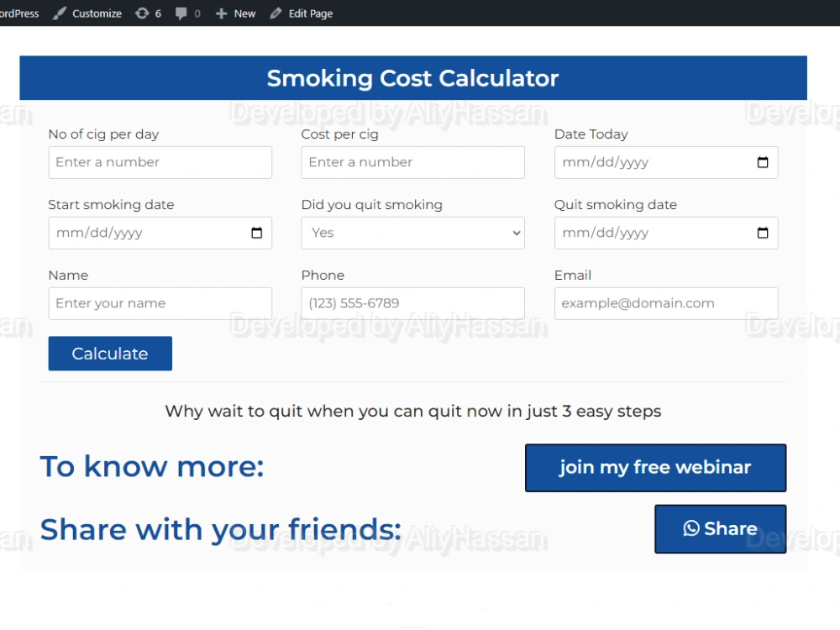Click the Calculate button
Viewport: 840px width, 630px height.
pos(110,354)
